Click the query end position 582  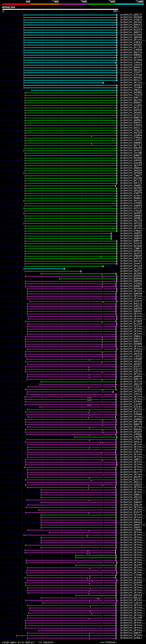coord(115,11)
